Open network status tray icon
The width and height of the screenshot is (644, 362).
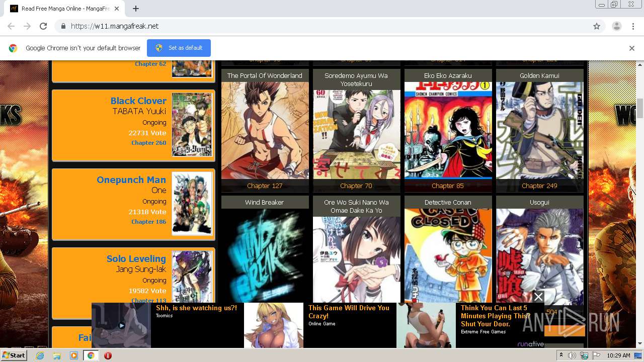pyautogui.click(x=584, y=355)
